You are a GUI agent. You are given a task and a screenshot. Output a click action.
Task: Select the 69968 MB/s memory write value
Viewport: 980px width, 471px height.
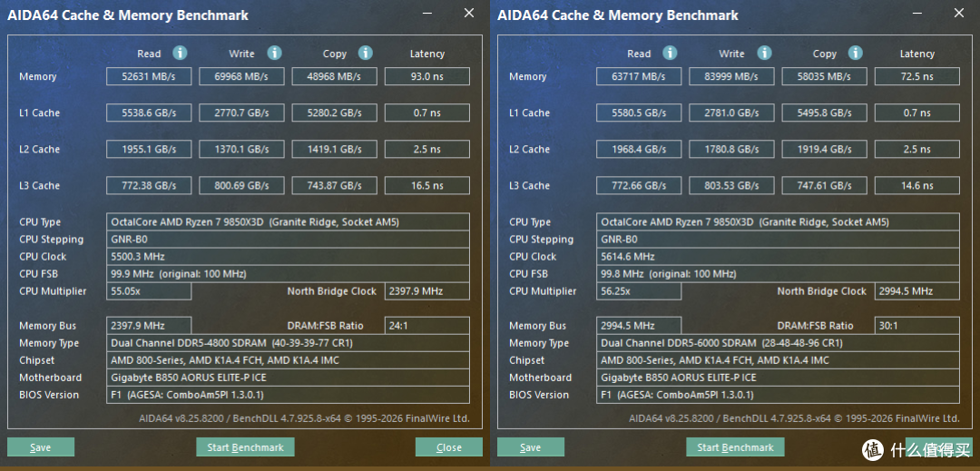pos(242,77)
